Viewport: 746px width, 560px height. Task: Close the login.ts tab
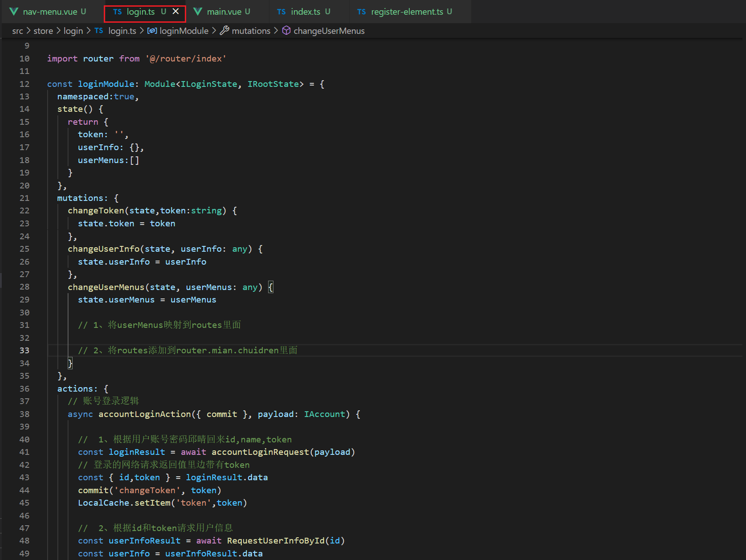(176, 12)
